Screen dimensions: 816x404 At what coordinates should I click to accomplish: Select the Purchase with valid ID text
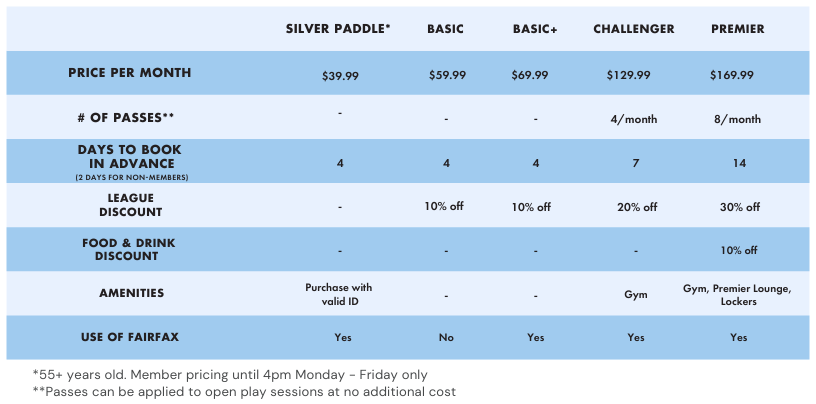[x=338, y=294]
